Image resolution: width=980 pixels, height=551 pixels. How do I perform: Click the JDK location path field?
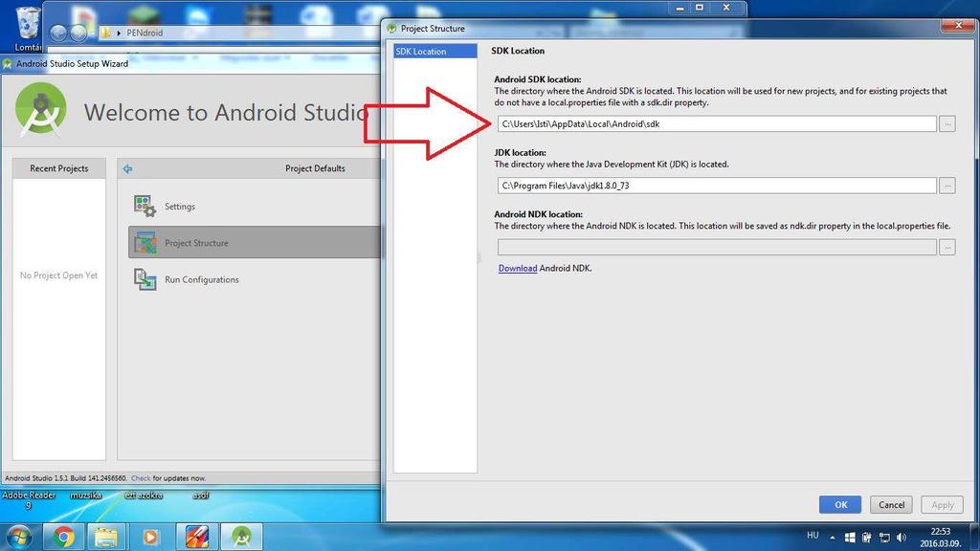(717, 186)
